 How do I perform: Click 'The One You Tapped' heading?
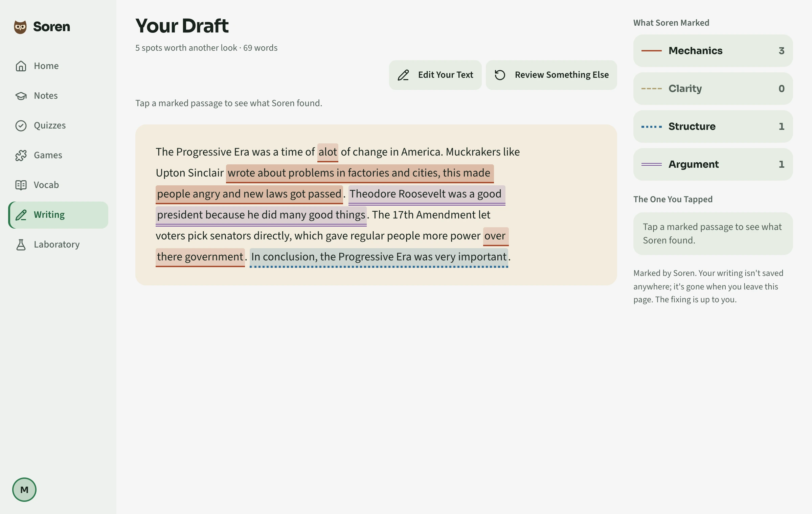673,200
